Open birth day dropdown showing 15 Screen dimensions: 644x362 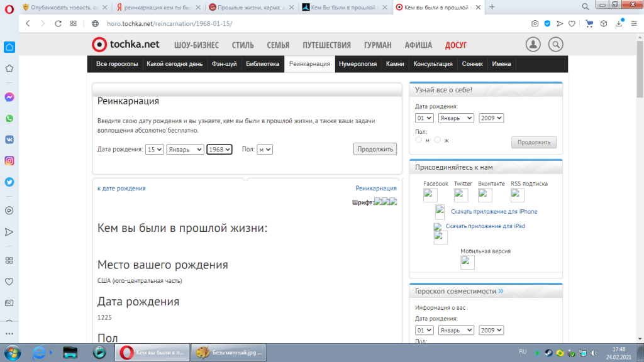155,150
